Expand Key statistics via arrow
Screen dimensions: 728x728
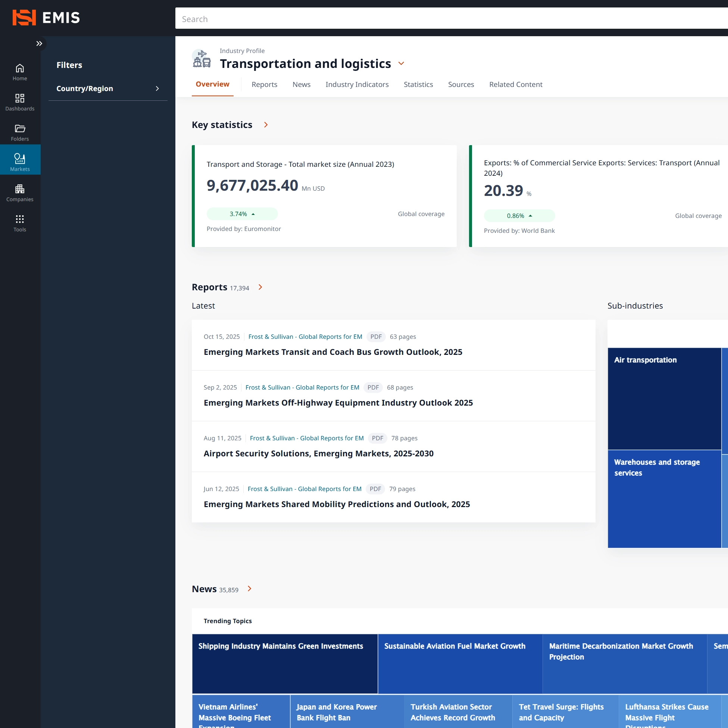pos(266,125)
